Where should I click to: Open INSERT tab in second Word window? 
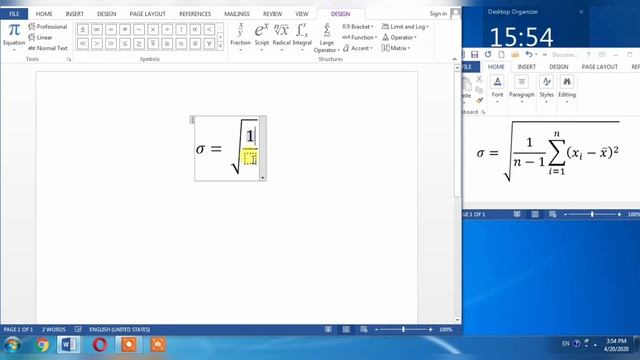click(527, 67)
